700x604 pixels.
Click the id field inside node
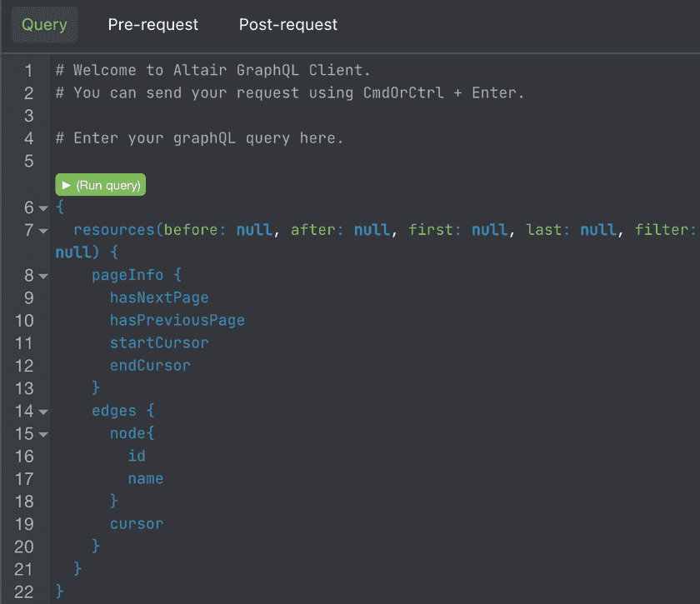[137, 456]
